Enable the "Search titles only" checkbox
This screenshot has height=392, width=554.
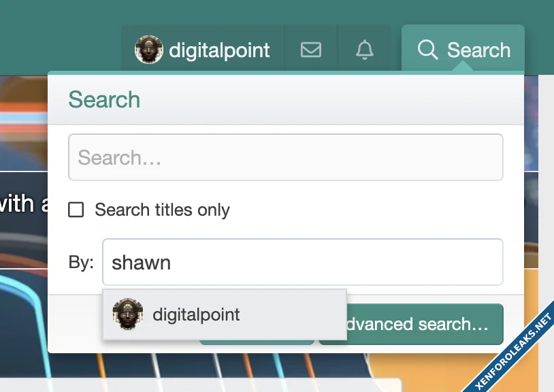(x=76, y=210)
